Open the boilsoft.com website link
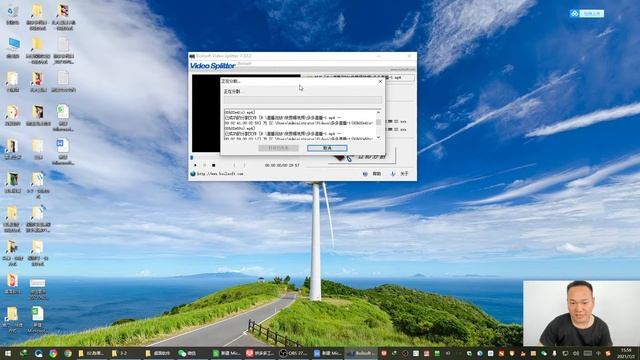Screen dimensions: 640x360 coord(220,174)
